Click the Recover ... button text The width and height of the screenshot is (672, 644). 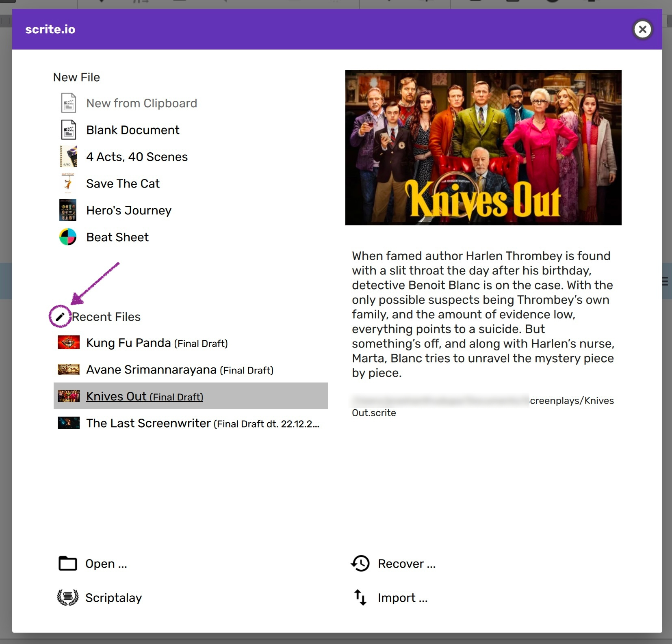406,564
